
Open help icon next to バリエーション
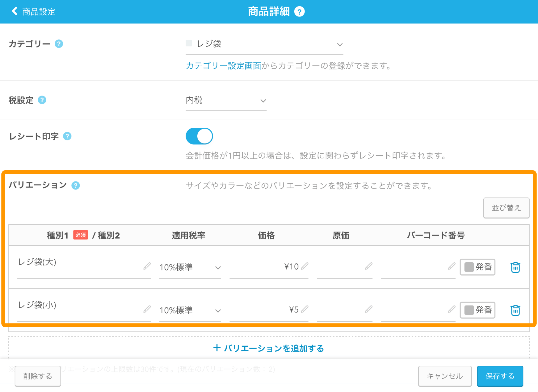pos(76,185)
